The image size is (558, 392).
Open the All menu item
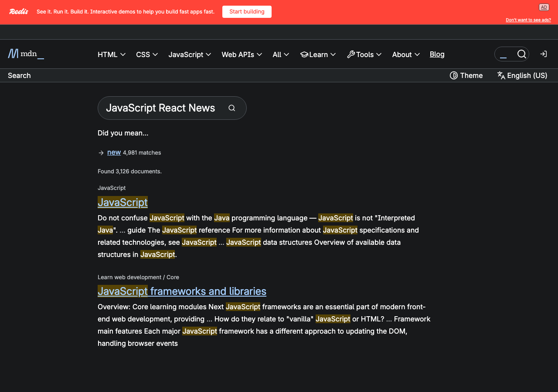281,54
